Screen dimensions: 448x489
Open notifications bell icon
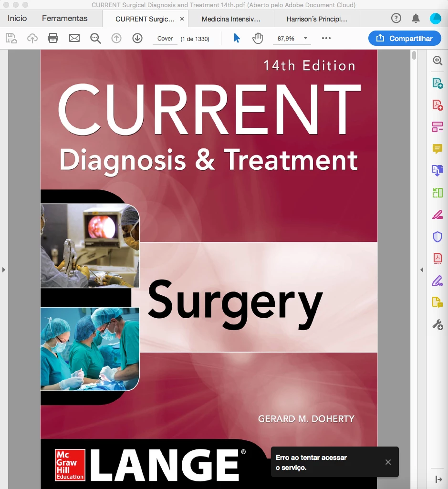click(416, 19)
